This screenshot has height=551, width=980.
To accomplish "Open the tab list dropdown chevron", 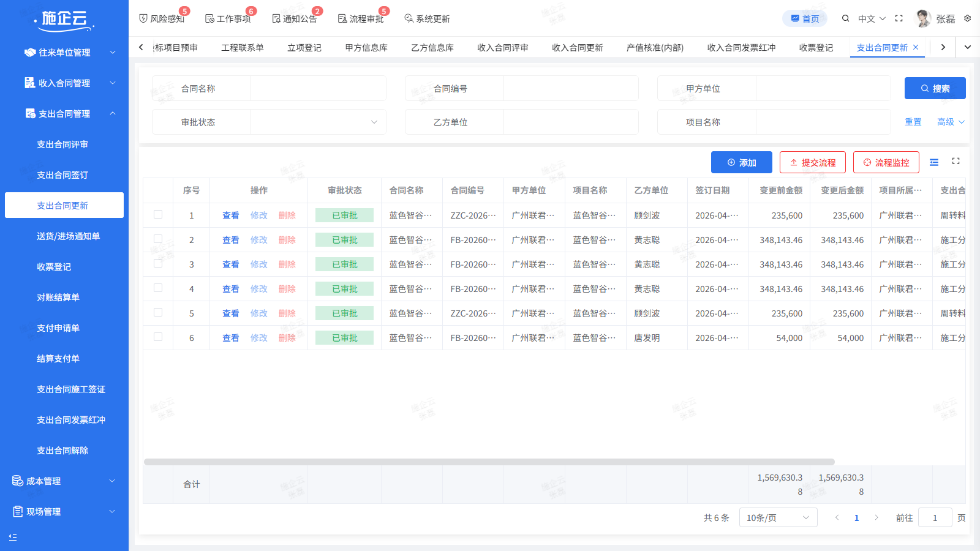I will [x=968, y=47].
